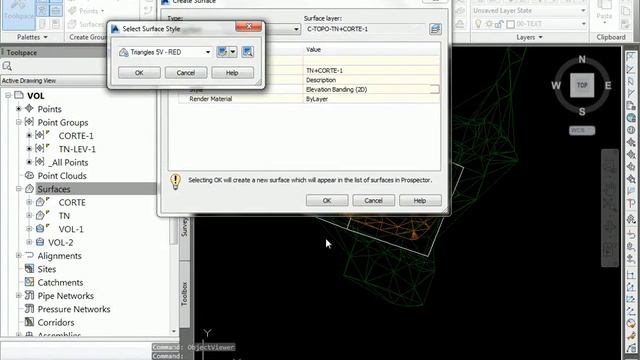Open the Palettes panel dropdown
The width and height of the screenshot is (640, 360).
32,37
